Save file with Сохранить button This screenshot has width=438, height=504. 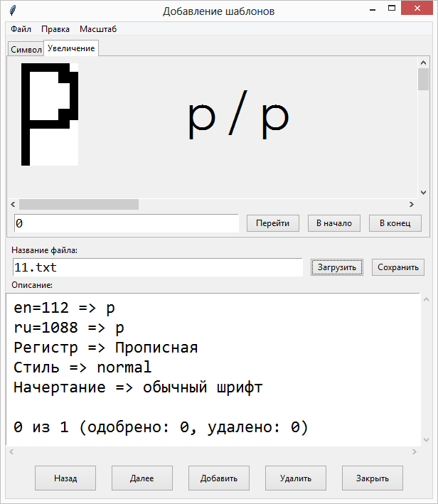398,267
